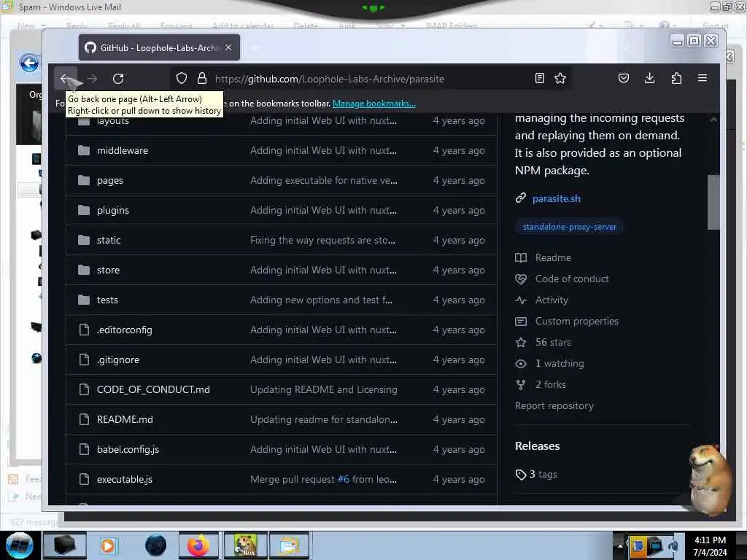Open media player taskbar icon
The image size is (747, 560).
(109, 545)
